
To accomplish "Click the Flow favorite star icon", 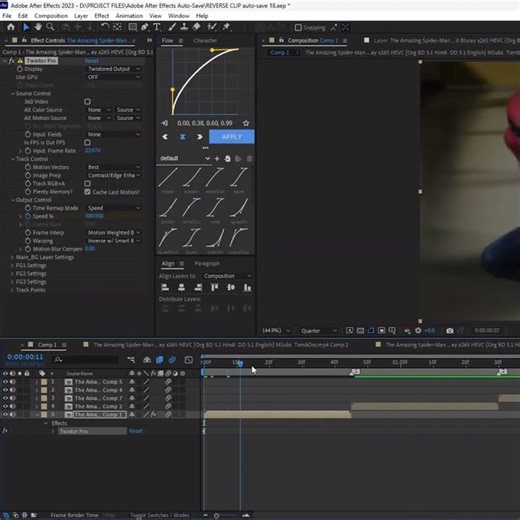I will [246, 123].
